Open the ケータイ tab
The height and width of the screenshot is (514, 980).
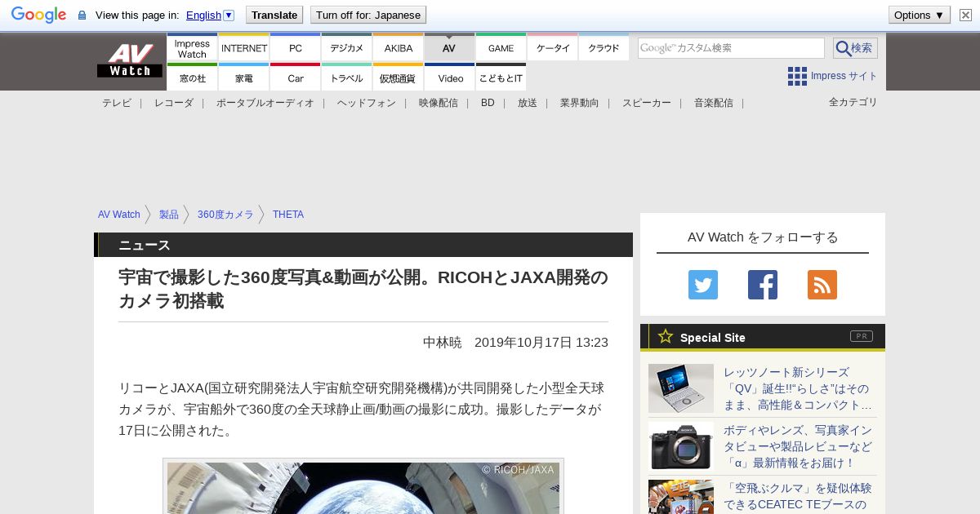point(553,48)
